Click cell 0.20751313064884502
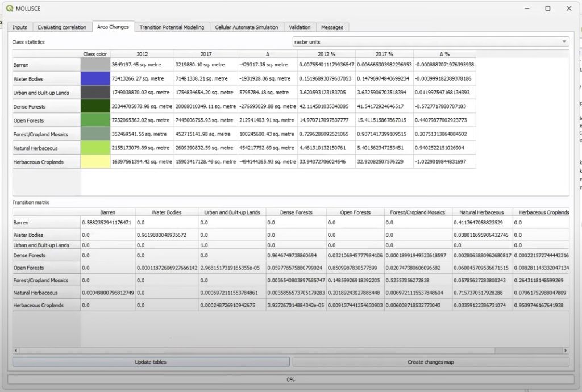The width and height of the screenshot is (582, 392). click(444, 134)
